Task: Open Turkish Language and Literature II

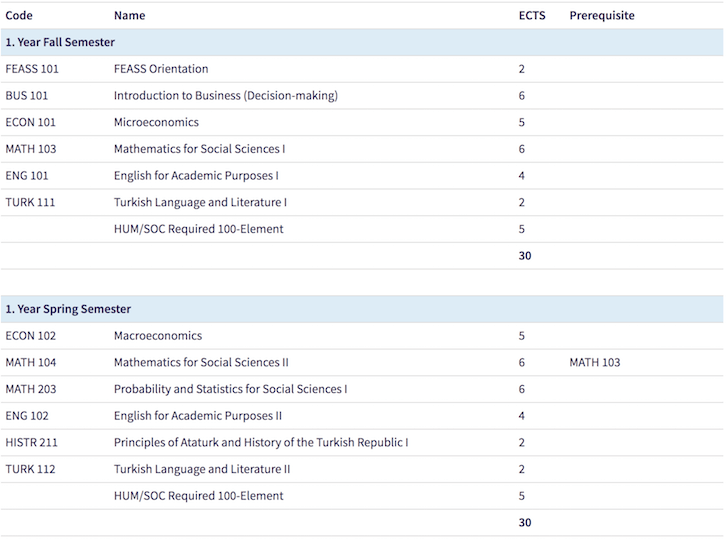Action: click(202, 469)
